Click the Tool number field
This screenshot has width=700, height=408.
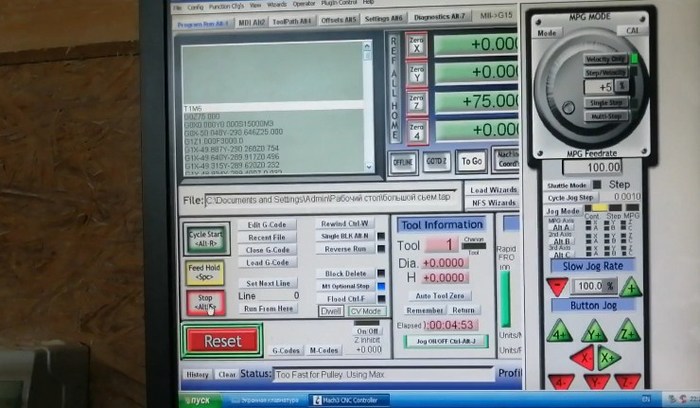point(441,245)
